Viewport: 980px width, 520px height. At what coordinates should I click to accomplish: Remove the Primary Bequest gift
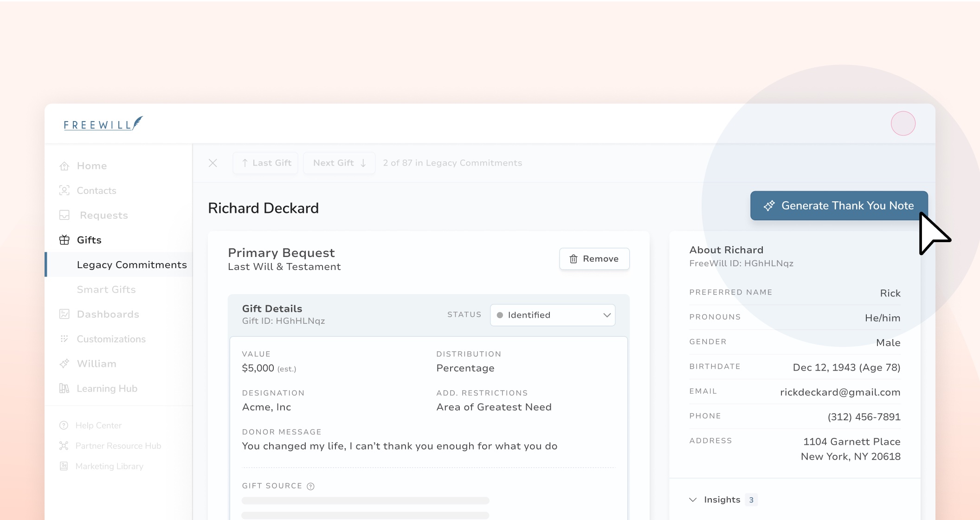(x=594, y=259)
